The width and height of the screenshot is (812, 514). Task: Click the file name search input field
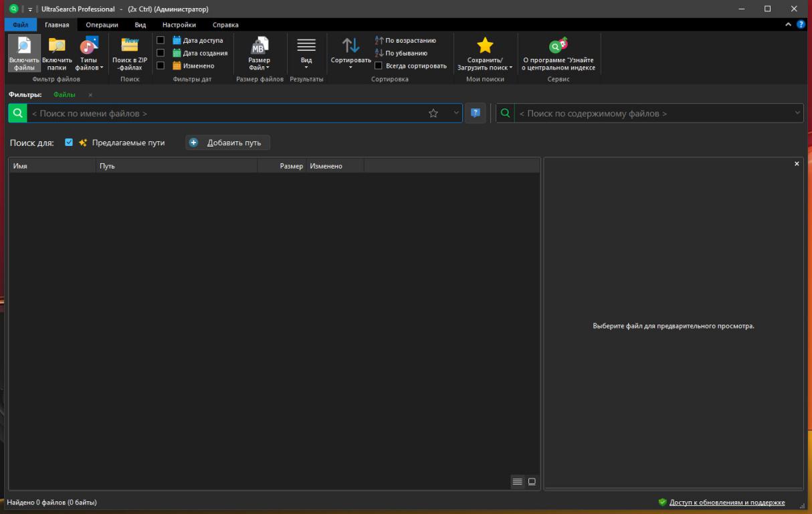tap(227, 113)
